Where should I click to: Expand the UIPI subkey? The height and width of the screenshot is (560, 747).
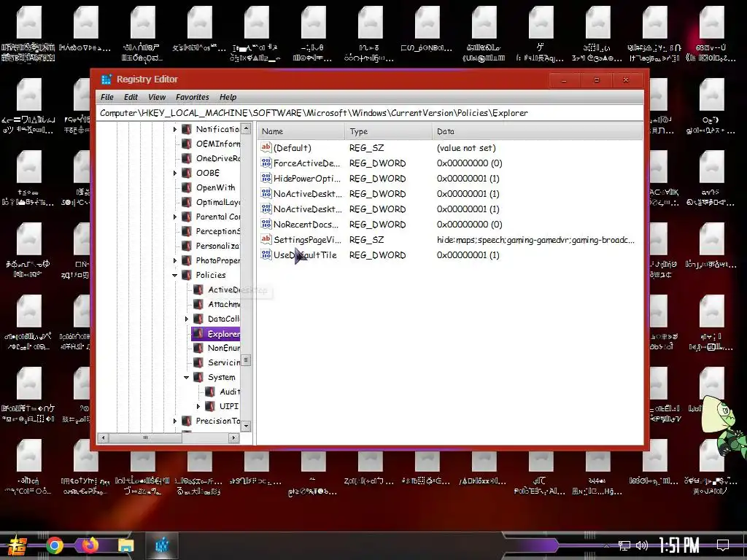coord(198,406)
